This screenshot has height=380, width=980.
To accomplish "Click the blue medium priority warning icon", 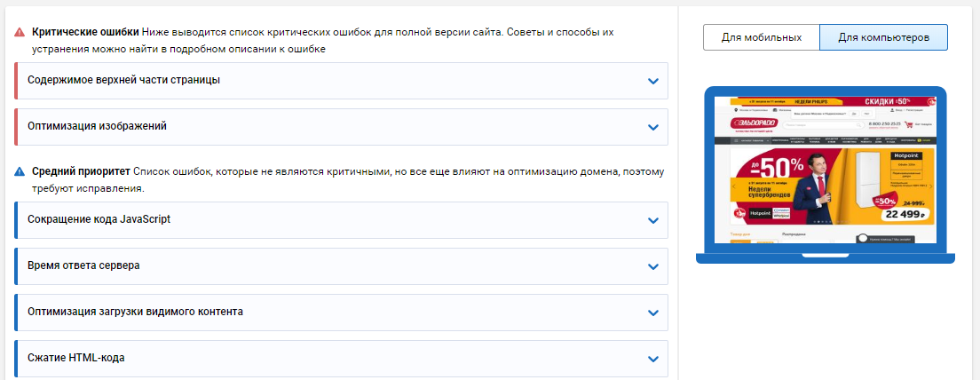I will (20, 171).
